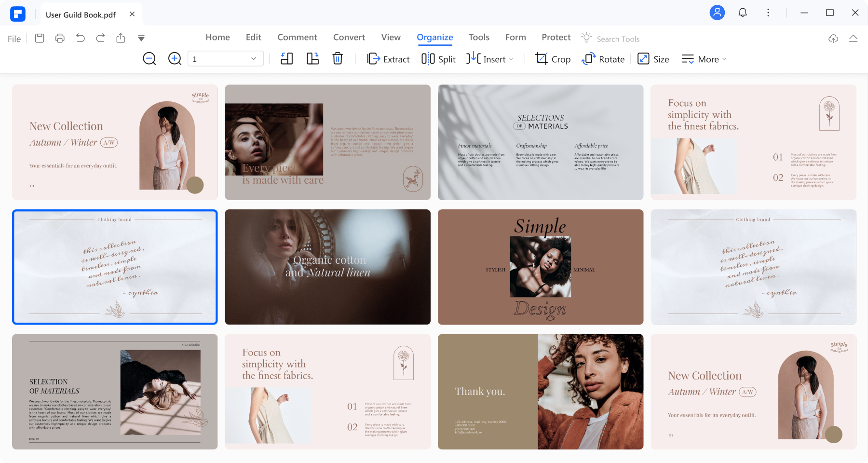The image size is (868, 463).
Task: Click the Print icon
Action: point(60,38)
